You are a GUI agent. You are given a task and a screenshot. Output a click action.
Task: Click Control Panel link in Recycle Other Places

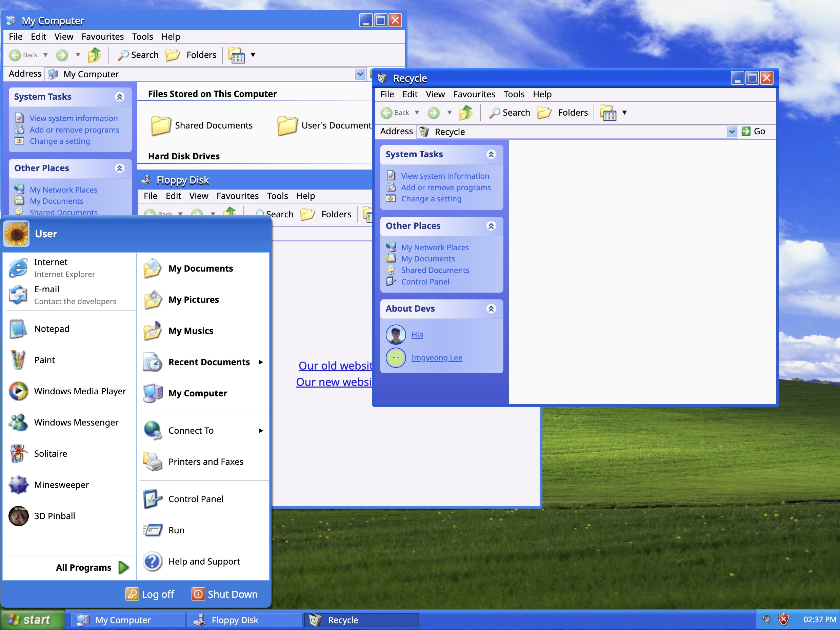coord(425,282)
